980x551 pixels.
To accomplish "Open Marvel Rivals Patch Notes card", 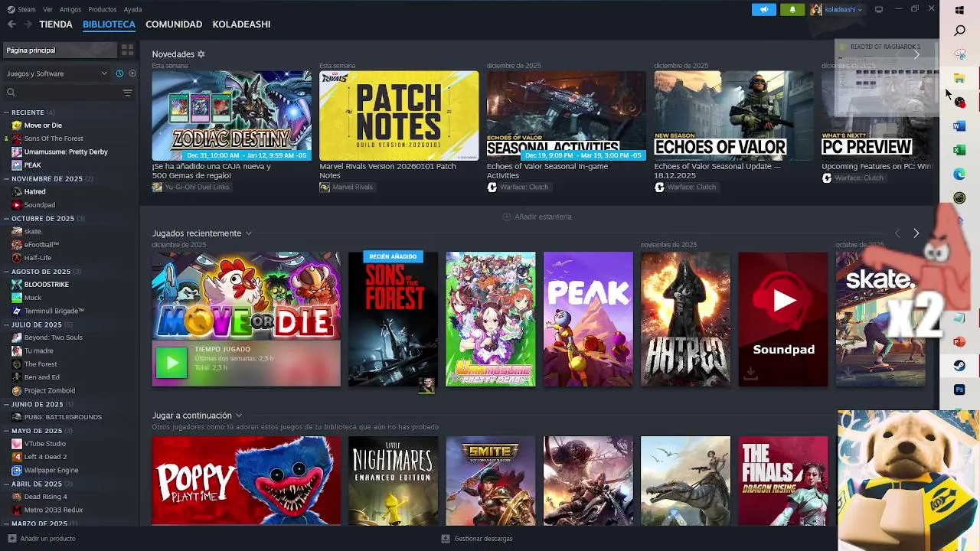I will 399,116.
